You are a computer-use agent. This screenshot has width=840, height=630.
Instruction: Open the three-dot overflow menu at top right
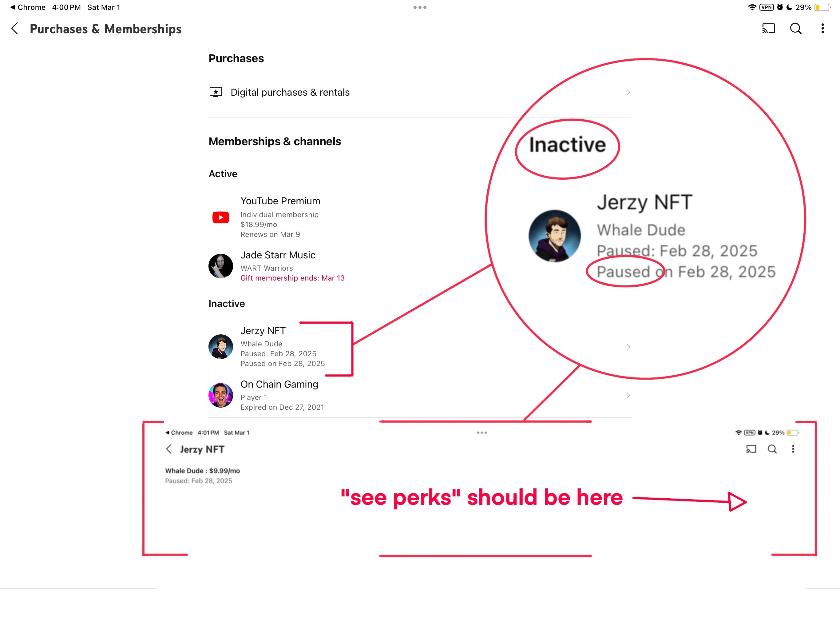822,29
